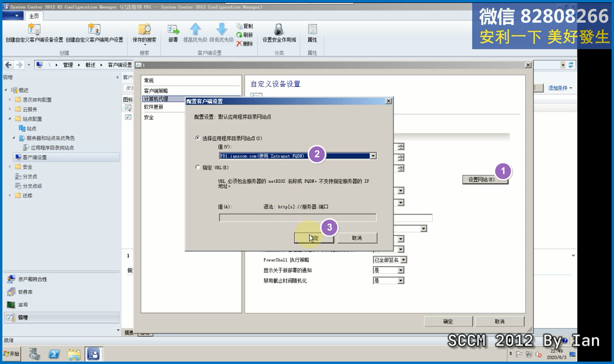Click 确定 in custom device settings window
This screenshot has width=614, height=364.
coord(448,322)
